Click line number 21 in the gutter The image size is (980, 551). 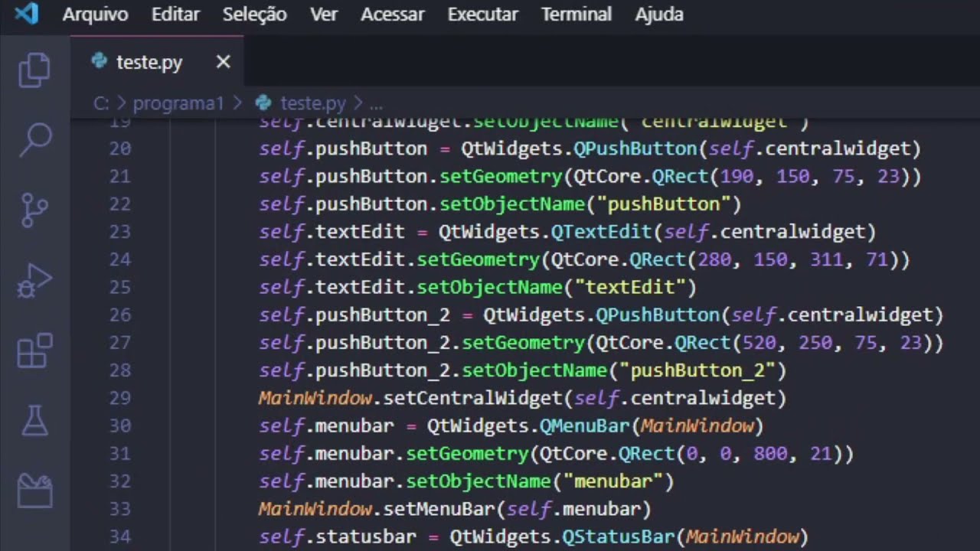click(120, 176)
